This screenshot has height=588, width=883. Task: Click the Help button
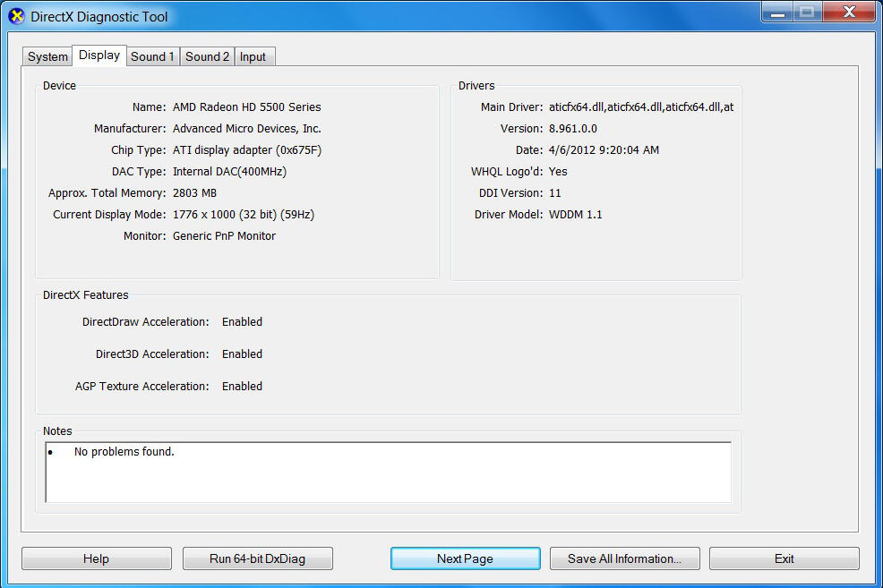pos(97,558)
